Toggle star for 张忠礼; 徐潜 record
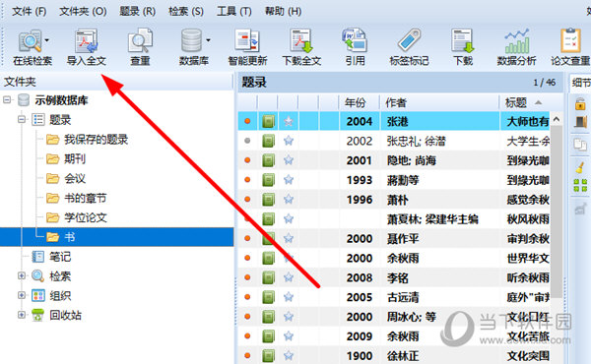The height and width of the screenshot is (364, 591). pos(289,141)
